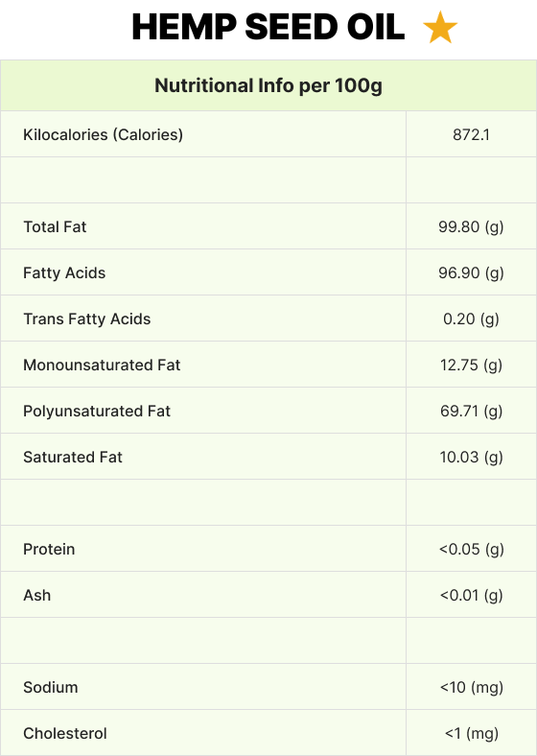Select the Kilocalories (Calories) row label
This screenshot has height=756, width=537.
[x=104, y=134]
